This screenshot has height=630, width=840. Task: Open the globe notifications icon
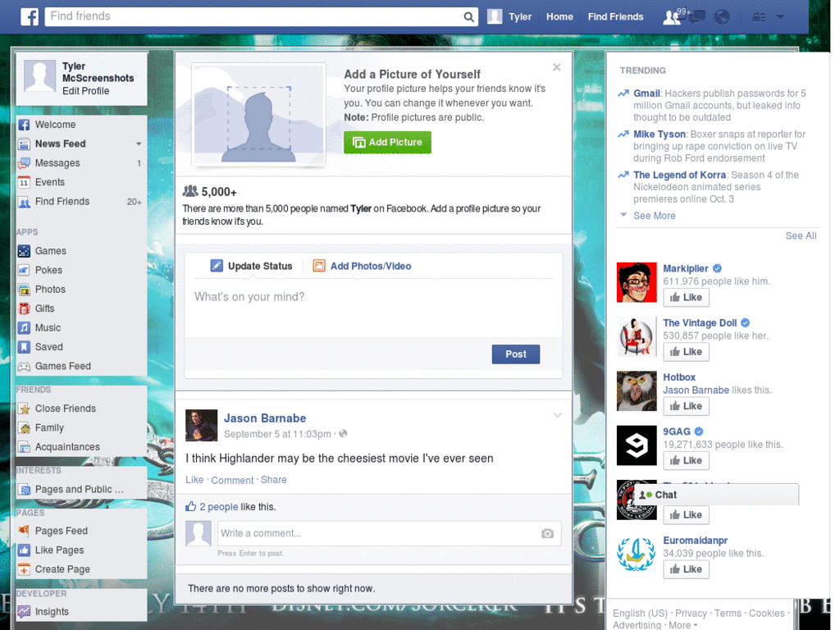[722, 17]
